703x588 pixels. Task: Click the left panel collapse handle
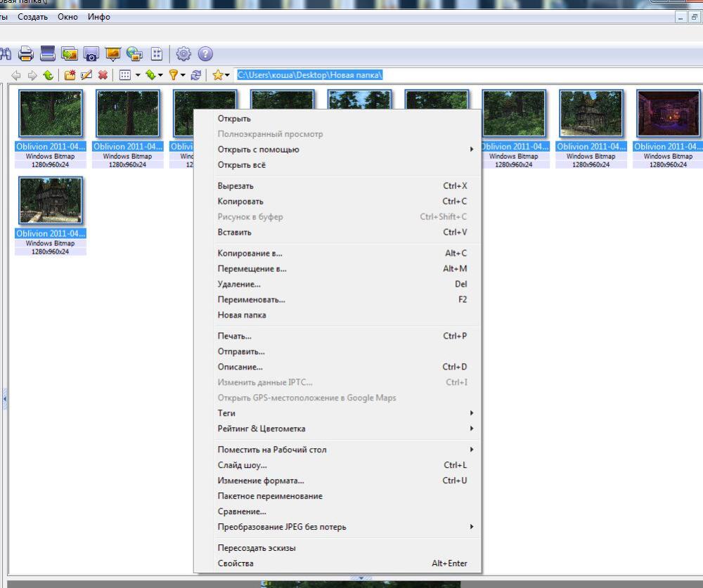tap(4, 398)
